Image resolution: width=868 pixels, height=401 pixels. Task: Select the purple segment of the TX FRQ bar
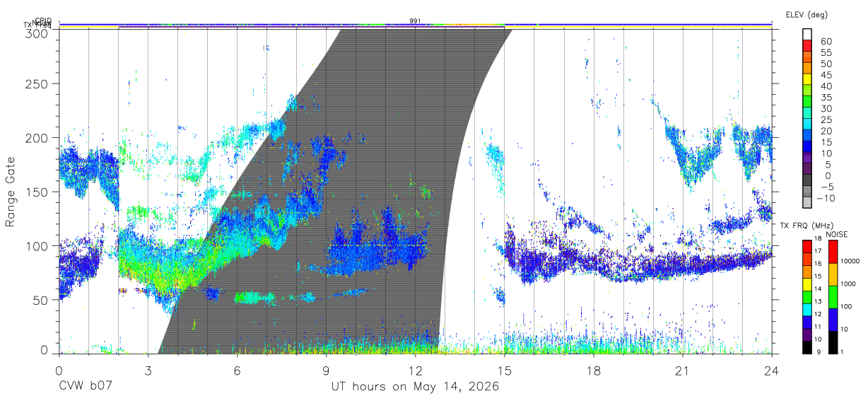tap(806, 335)
